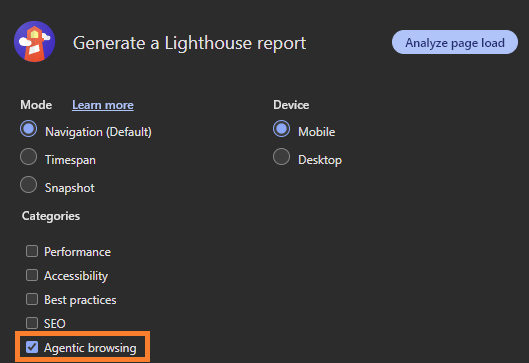The image size is (529, 363).
Task: Select the Mobile device radio button
Action: (x=281, y=129)
